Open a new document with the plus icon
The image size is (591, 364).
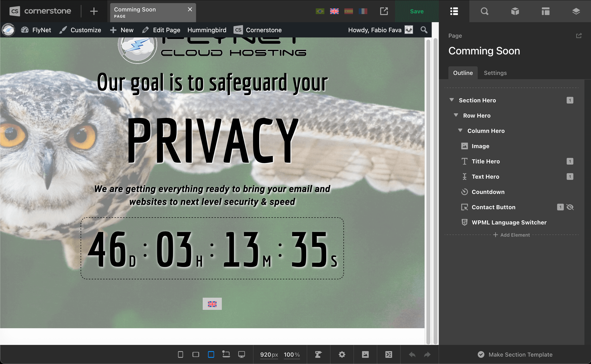(93, 11)
